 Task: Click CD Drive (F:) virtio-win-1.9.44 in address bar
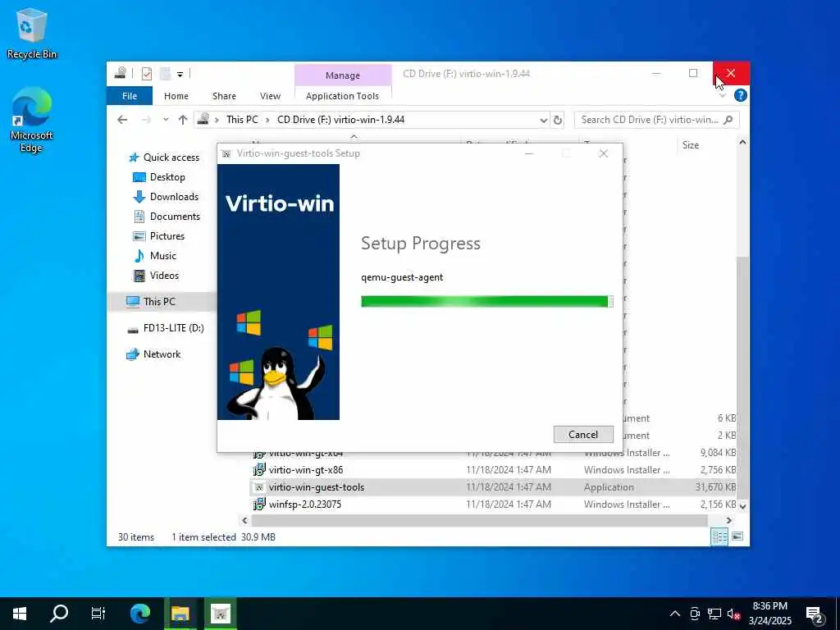point(340,120)
